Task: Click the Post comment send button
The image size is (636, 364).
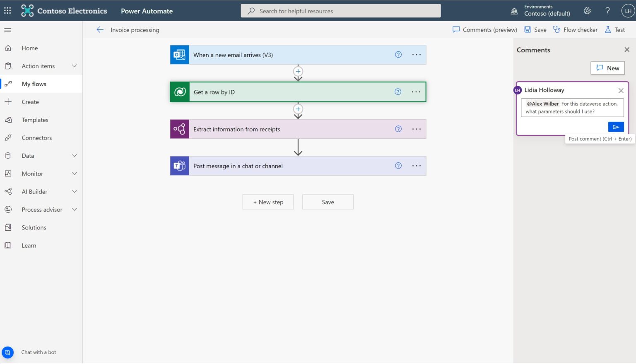Action: pyautogui.click(x=616, y=127)
